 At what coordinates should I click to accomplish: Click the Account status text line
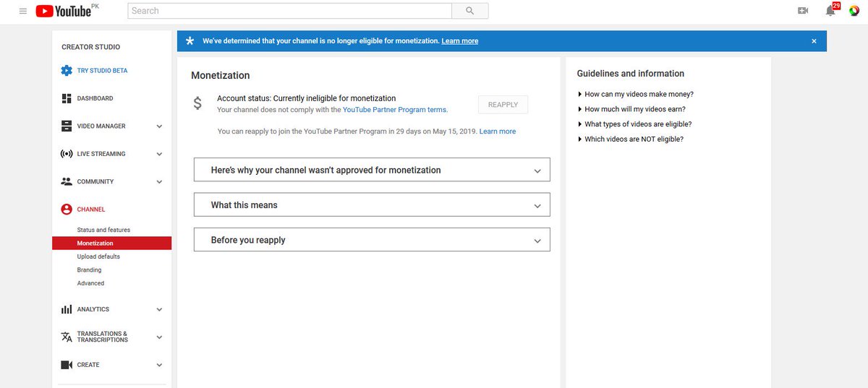[307, 98]
